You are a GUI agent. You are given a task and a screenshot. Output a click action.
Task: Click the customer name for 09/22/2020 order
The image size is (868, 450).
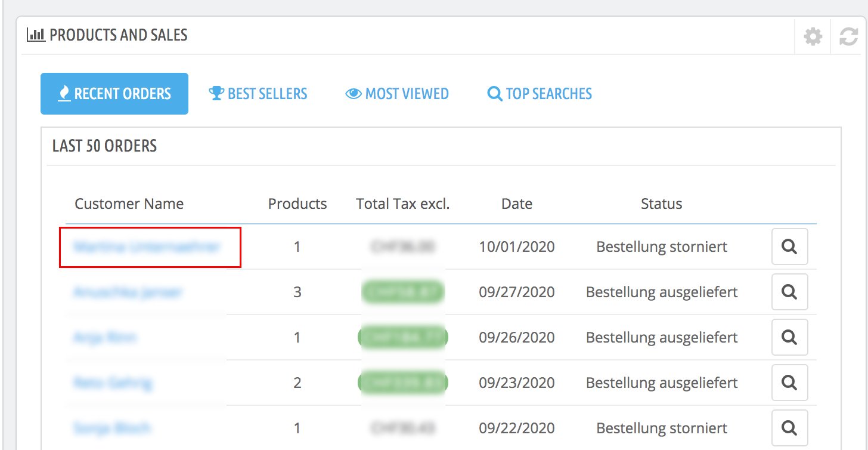[111, 428]
